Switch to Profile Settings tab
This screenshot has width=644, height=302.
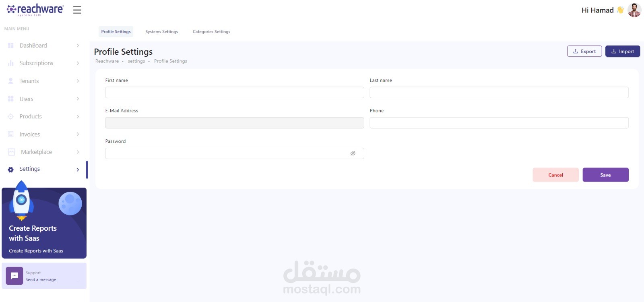[116, 31]
